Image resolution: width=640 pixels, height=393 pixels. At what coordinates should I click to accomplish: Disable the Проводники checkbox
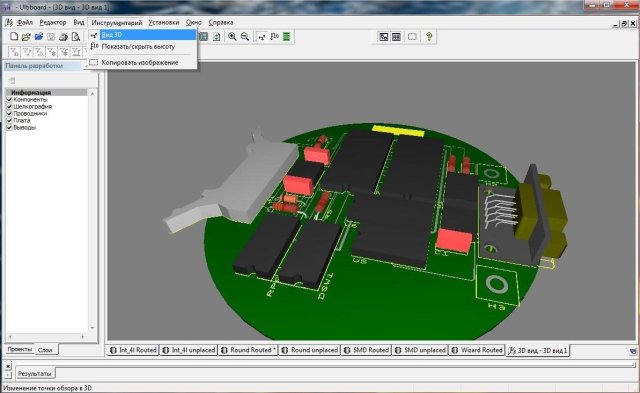pos(9,113)
